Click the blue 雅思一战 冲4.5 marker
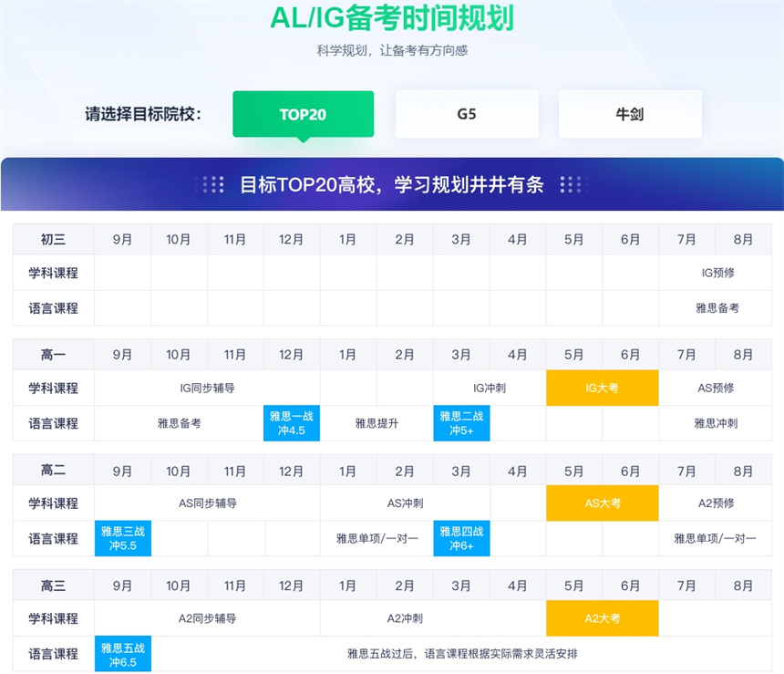 [292, 423]
